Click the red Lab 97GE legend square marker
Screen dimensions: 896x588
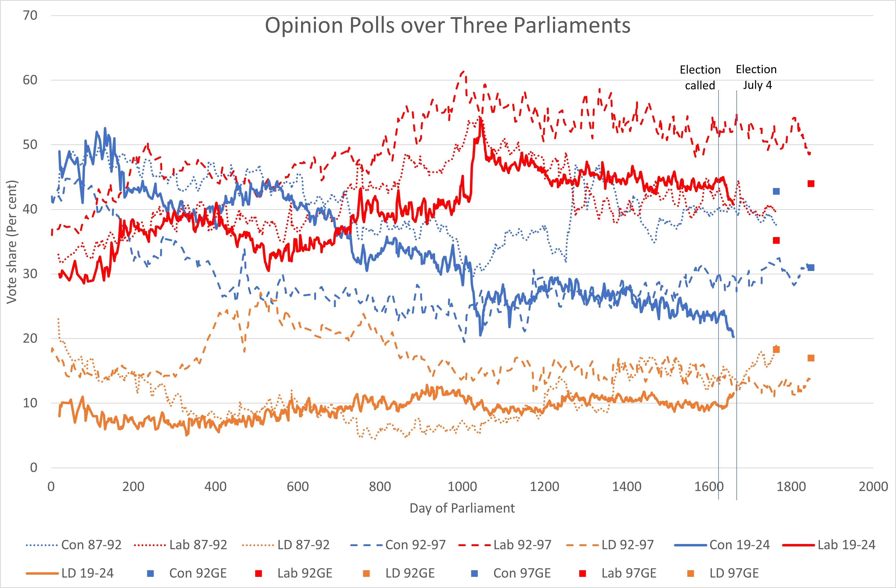pos(582,573)
